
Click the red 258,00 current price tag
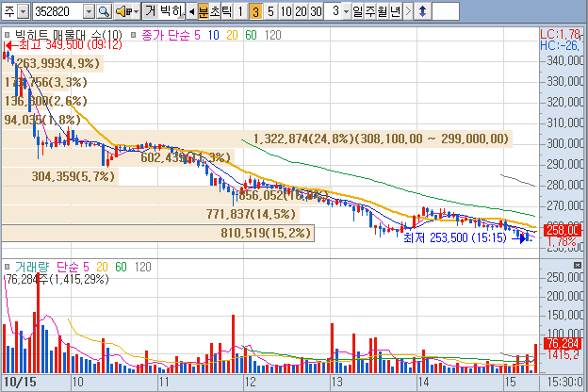coord(563,230)
